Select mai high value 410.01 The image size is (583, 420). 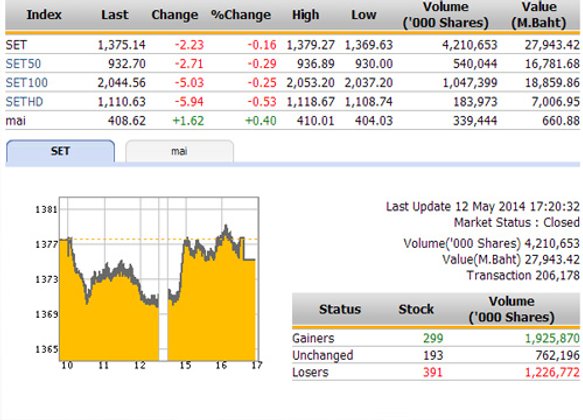click(x=316, y=121)
